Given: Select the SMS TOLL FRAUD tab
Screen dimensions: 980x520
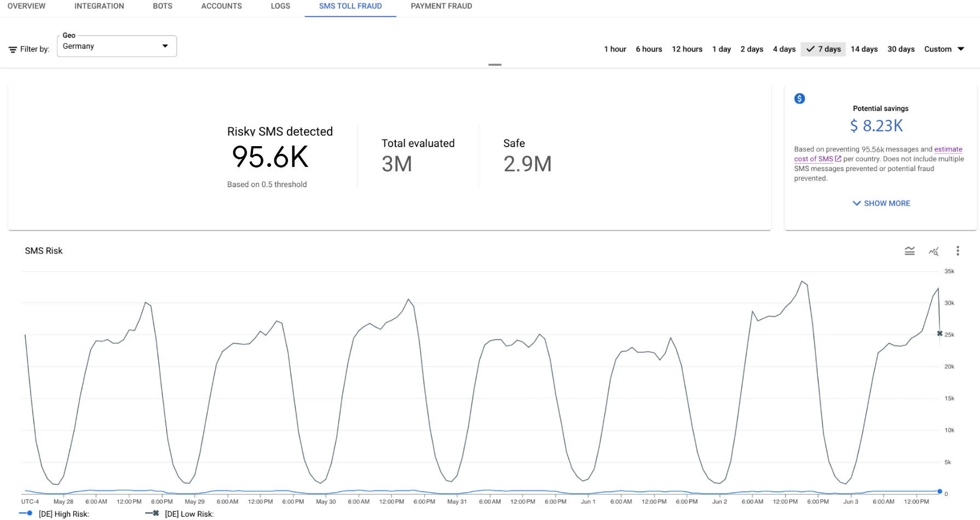Looking at the screenshot, I should point(350,6).
